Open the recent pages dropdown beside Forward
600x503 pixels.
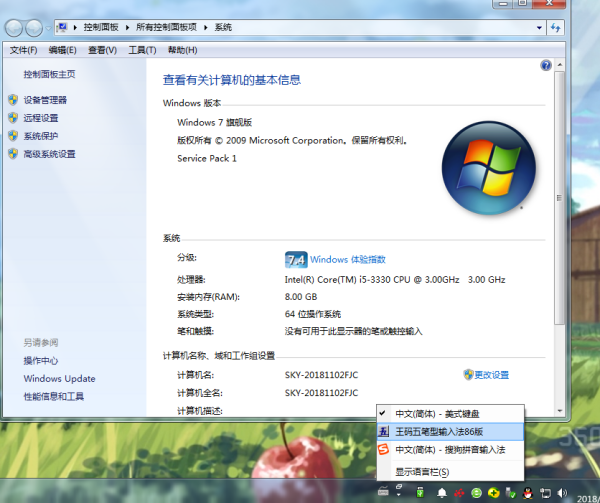tap(48, 28)
